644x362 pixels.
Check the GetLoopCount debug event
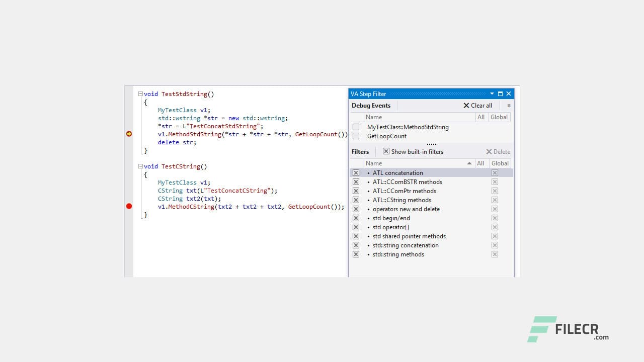356,136
